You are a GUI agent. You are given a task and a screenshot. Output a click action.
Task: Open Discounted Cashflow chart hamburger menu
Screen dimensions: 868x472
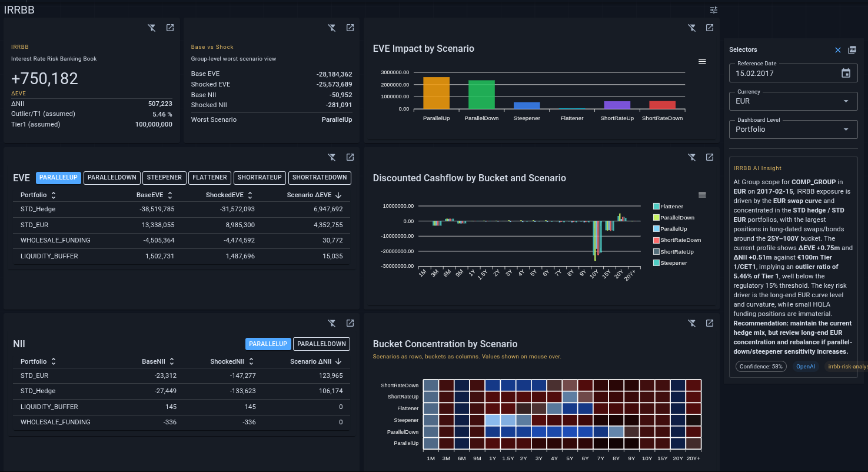click(702, 195)
